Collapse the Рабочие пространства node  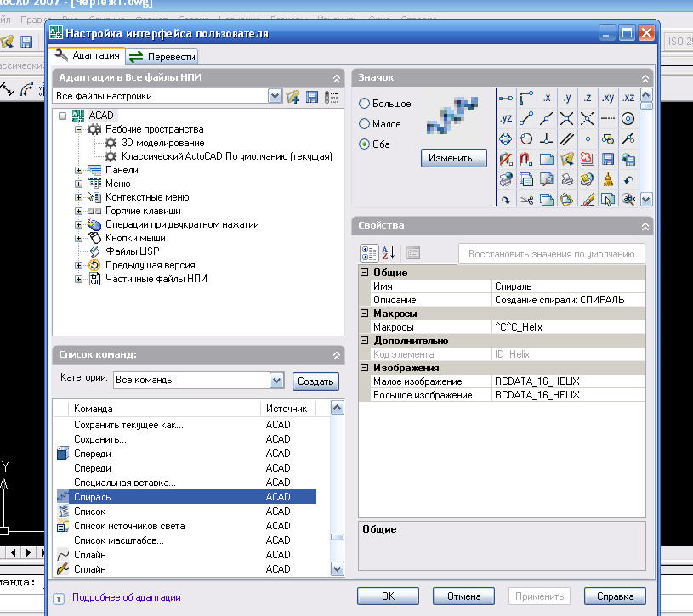coord(78,129)
